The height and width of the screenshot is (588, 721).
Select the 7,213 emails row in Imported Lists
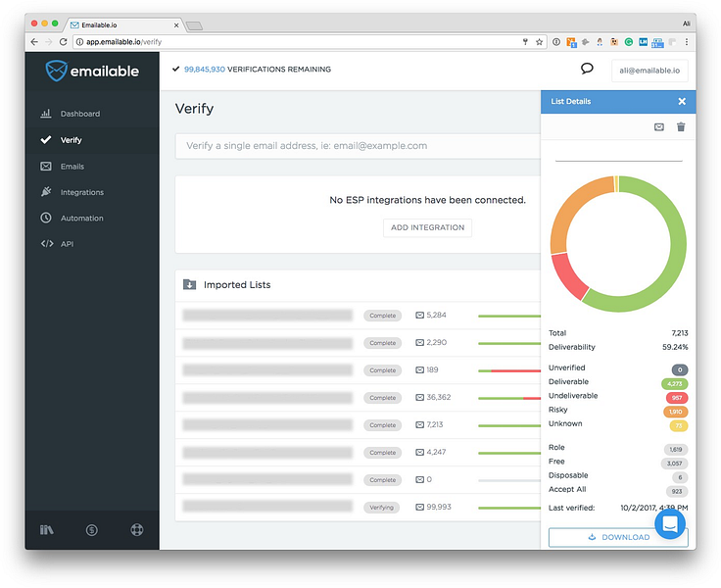[x=358, y=424]
